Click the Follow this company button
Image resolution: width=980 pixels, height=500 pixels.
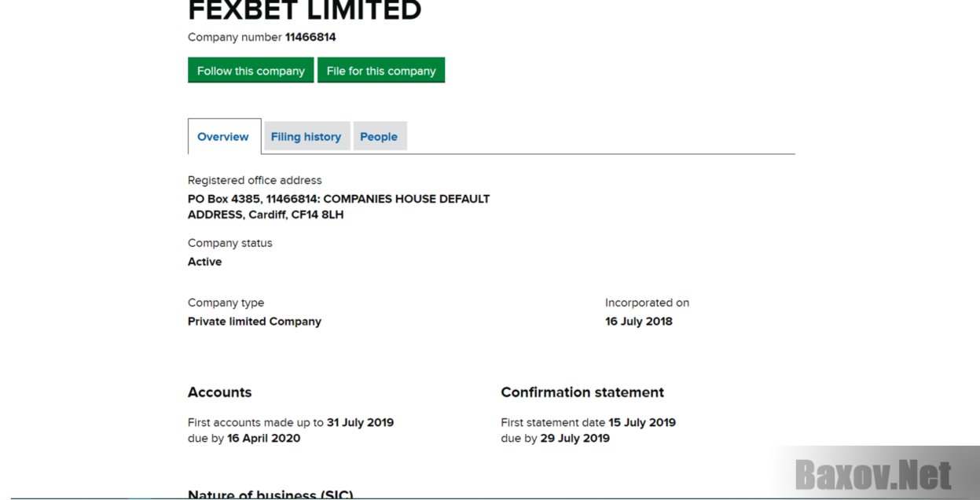251,70
